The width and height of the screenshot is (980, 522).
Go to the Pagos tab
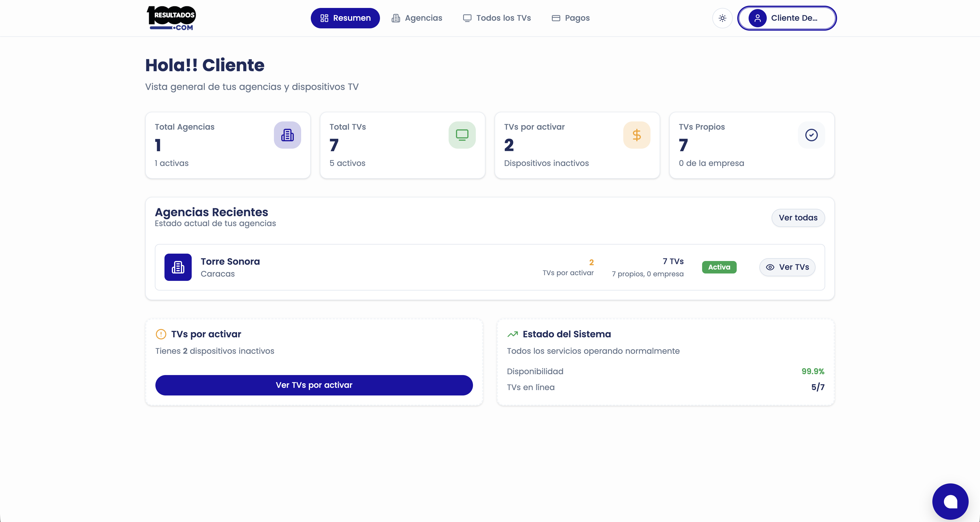tap(571, 18)
